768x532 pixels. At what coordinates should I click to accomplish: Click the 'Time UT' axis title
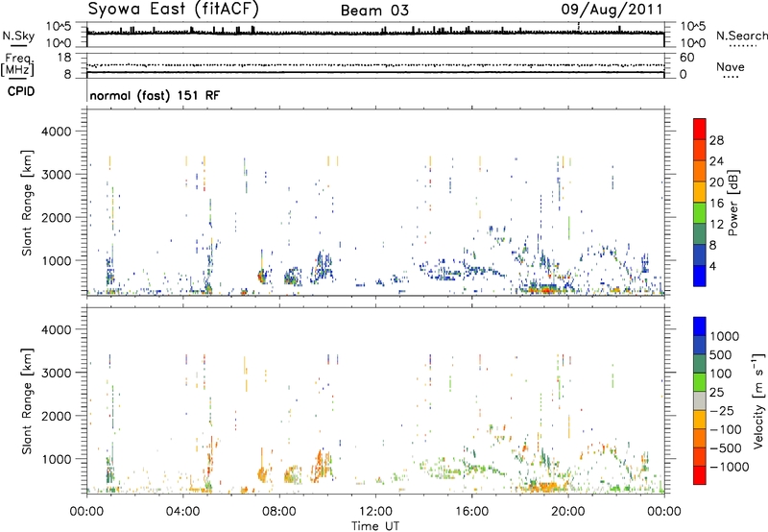coord(375,526)
